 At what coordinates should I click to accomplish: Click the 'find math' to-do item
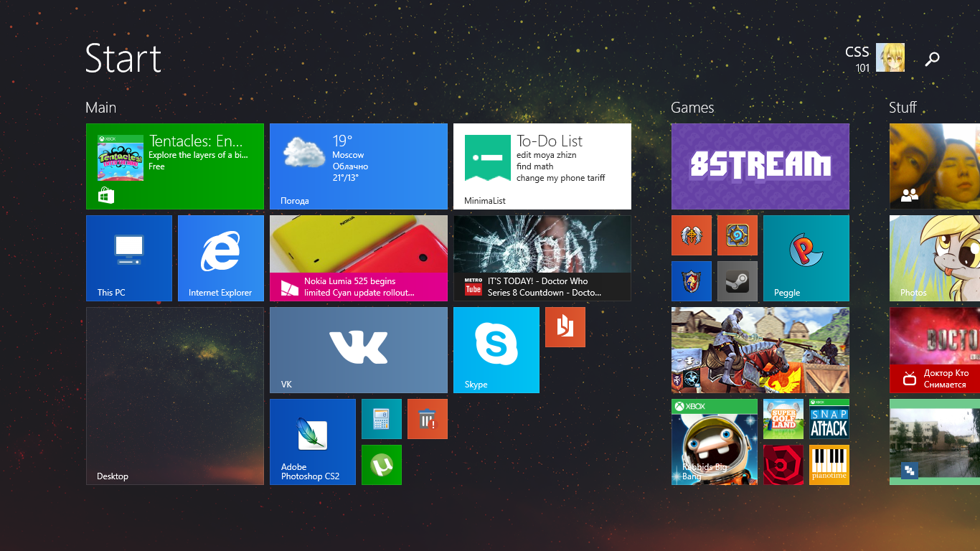point(535,166)
